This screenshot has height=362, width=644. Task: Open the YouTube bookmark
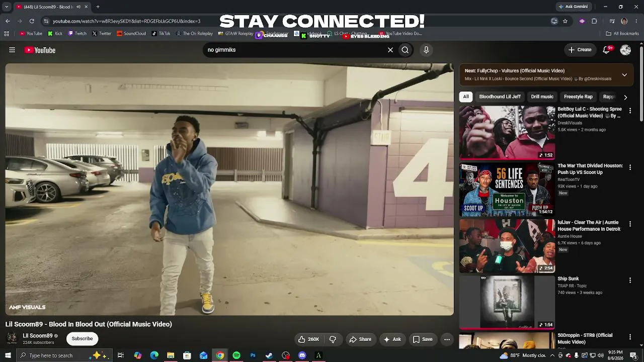tap(31, 34)
